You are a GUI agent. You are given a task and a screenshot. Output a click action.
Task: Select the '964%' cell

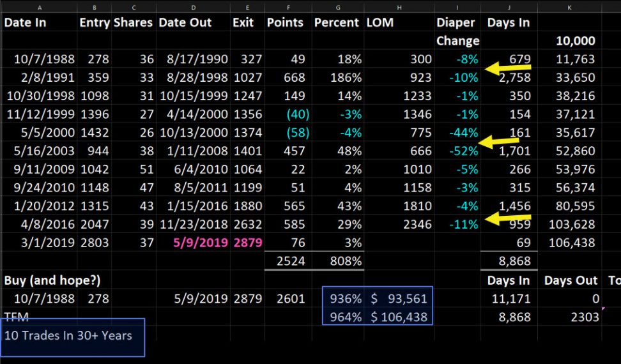tap(338, 317)
